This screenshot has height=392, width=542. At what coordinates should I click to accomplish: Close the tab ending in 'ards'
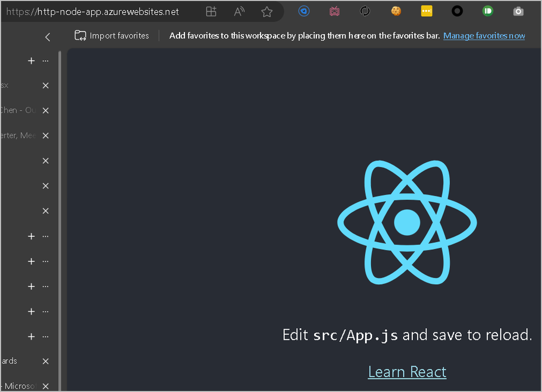pyautogui.click(x=46, y=361)
